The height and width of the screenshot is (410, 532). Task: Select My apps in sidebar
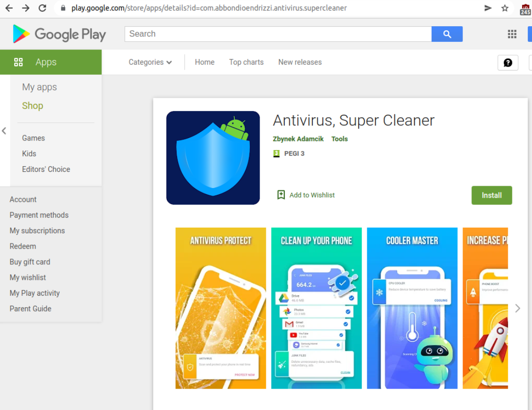[40, 87]
